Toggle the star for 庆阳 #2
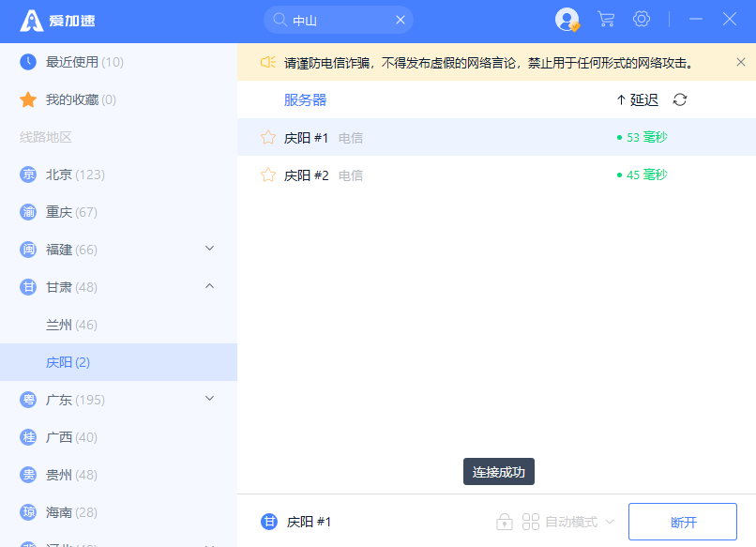This screenshot has height=547, width=756. point(268,175)
